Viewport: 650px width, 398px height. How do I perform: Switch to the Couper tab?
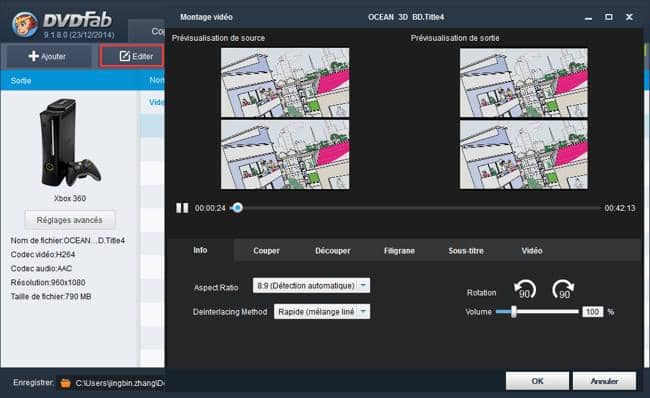point(267,250)
